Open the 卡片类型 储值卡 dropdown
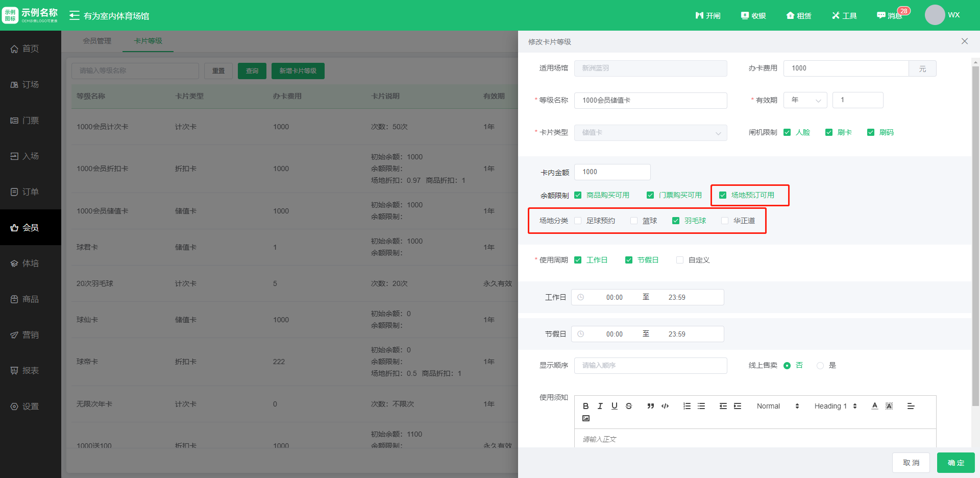 (x=651, y=133)
